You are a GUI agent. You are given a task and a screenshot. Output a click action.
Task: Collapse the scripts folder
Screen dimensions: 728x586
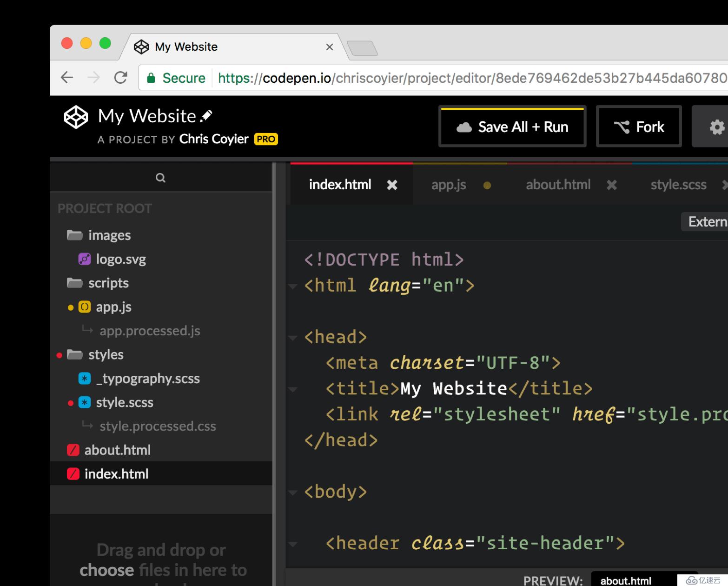[x=98, y=283]
